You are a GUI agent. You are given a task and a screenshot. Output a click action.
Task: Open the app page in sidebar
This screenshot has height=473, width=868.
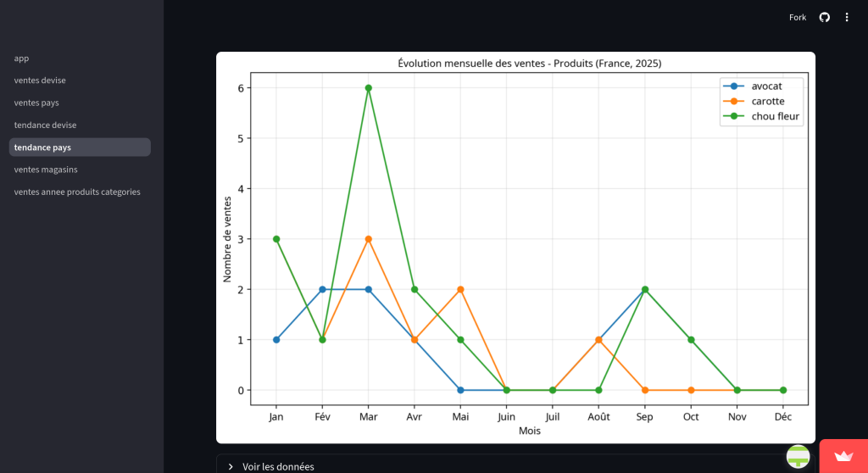coord(22,58)
